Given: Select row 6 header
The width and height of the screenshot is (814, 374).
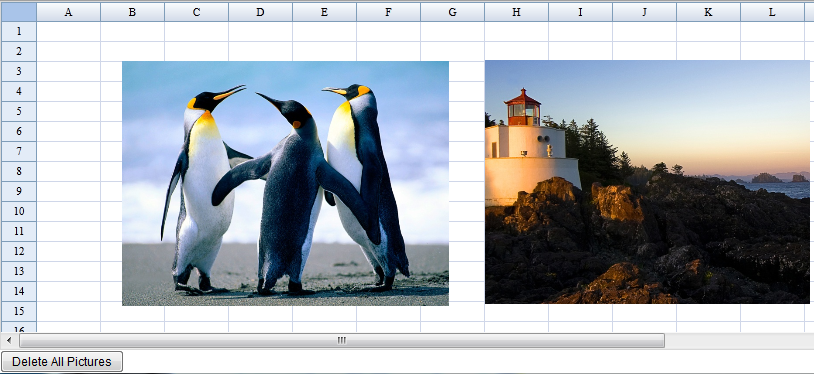Looking at the screenshot, I should click(19, 131).
